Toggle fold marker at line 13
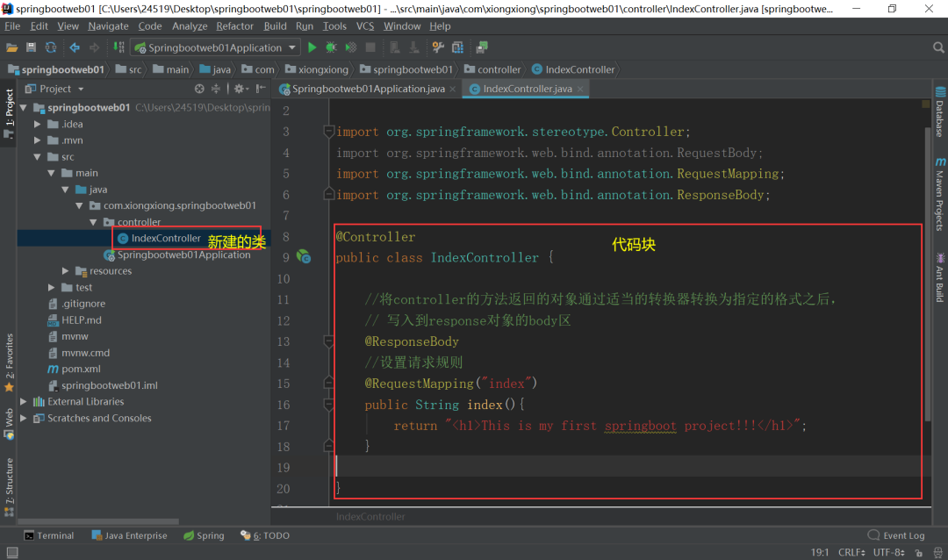Screen dimensions: 948x560 329,341
